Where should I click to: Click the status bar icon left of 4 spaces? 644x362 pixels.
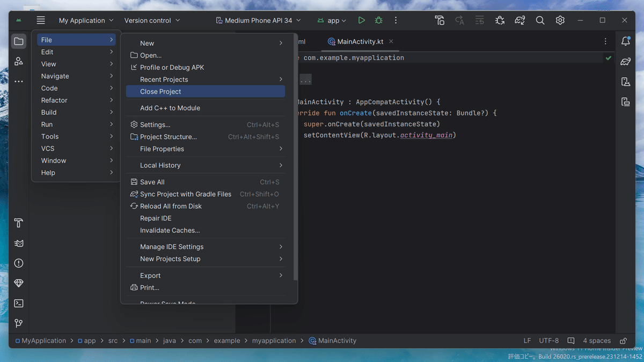pos(571,341)
